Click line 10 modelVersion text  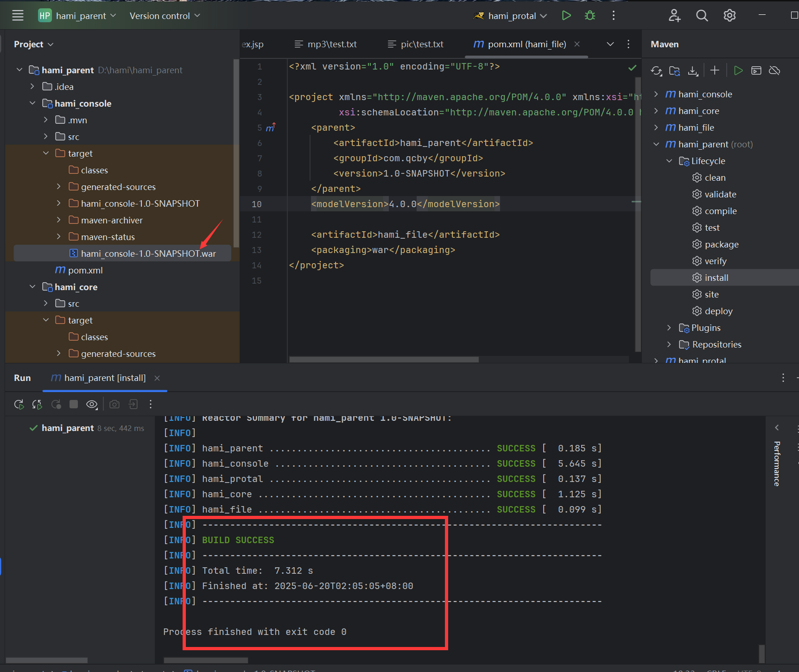coord(406,204)
